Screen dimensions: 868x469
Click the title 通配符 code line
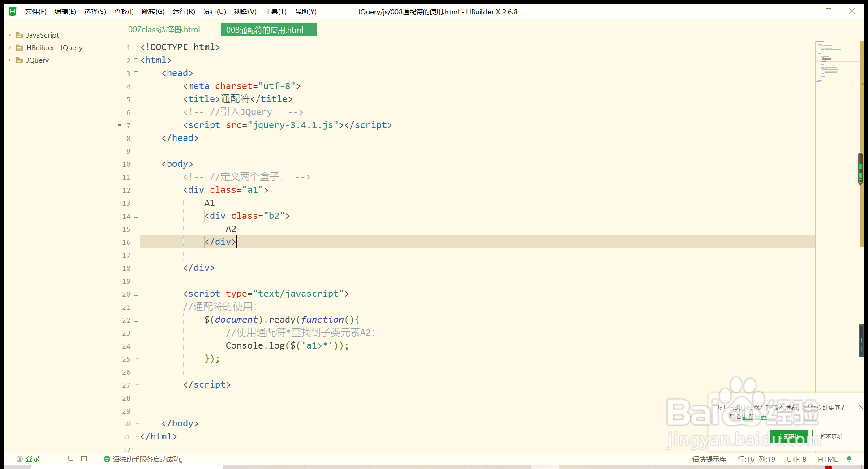238,99
